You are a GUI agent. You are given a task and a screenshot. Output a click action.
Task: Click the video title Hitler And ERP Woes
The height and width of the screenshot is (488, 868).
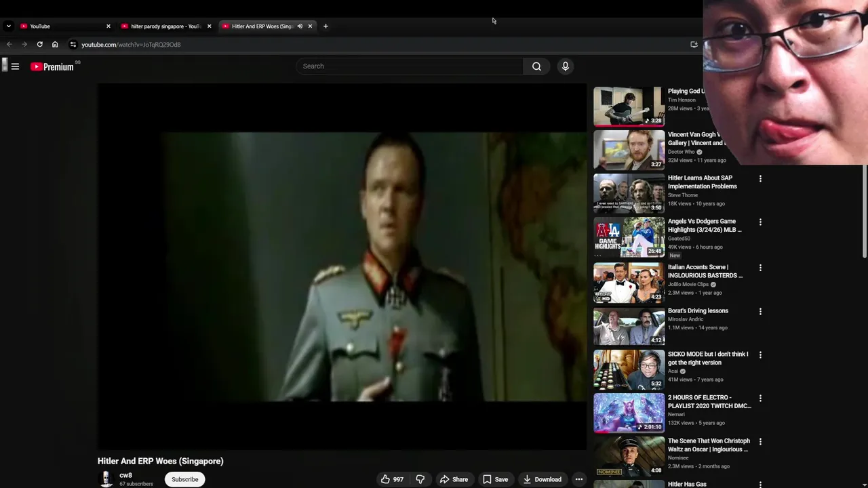[160, 461]
